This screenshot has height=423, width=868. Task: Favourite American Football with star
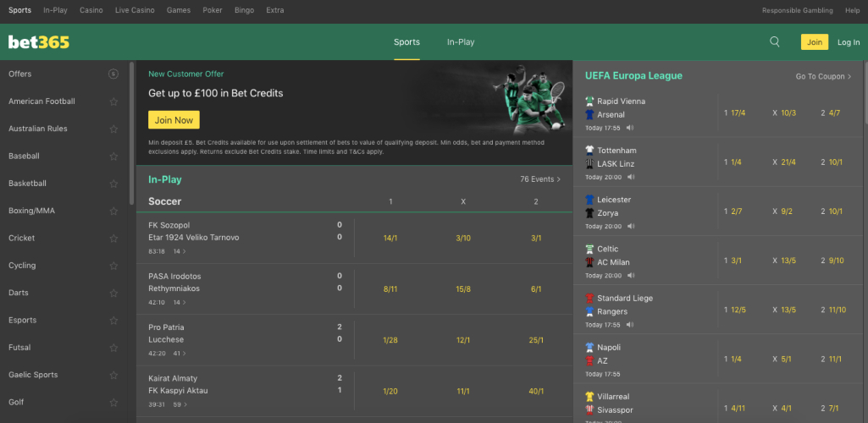[113, 102]
